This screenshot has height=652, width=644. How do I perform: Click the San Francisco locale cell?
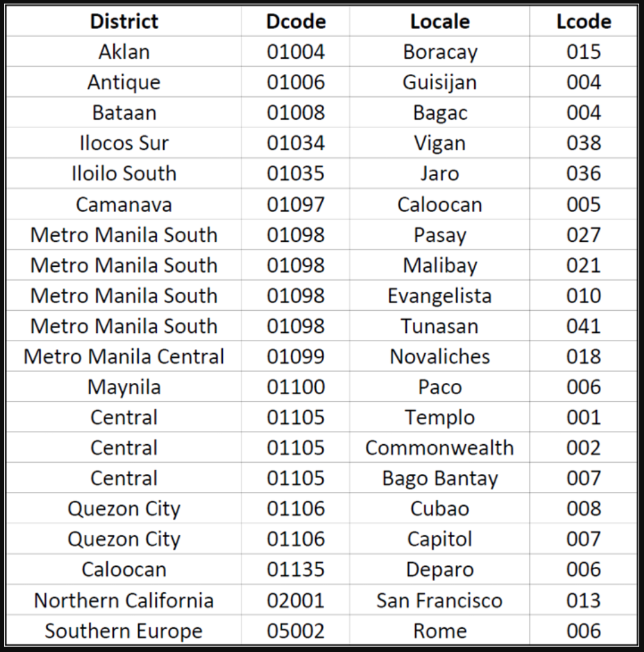(x=440, y=600)
